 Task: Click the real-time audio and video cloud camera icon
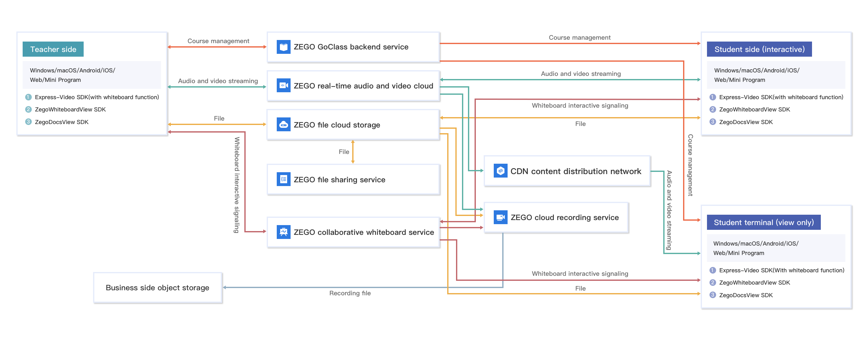point(283,86)
